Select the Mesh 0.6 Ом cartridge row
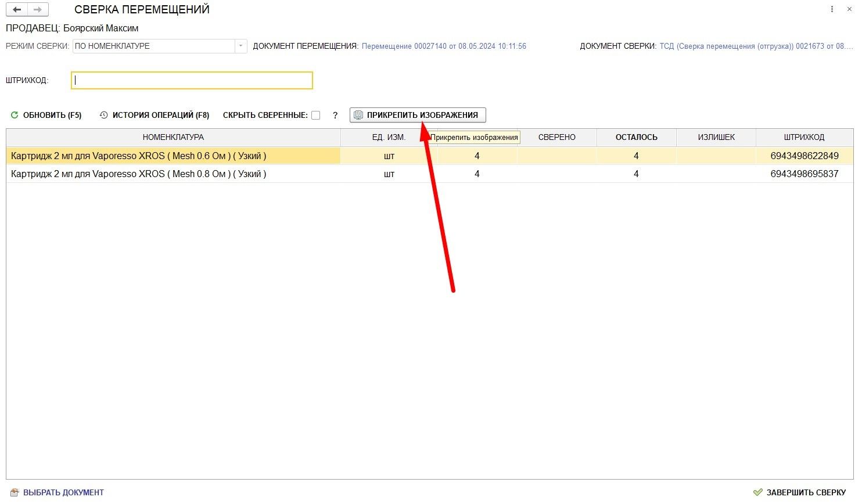 coord(138,156)
